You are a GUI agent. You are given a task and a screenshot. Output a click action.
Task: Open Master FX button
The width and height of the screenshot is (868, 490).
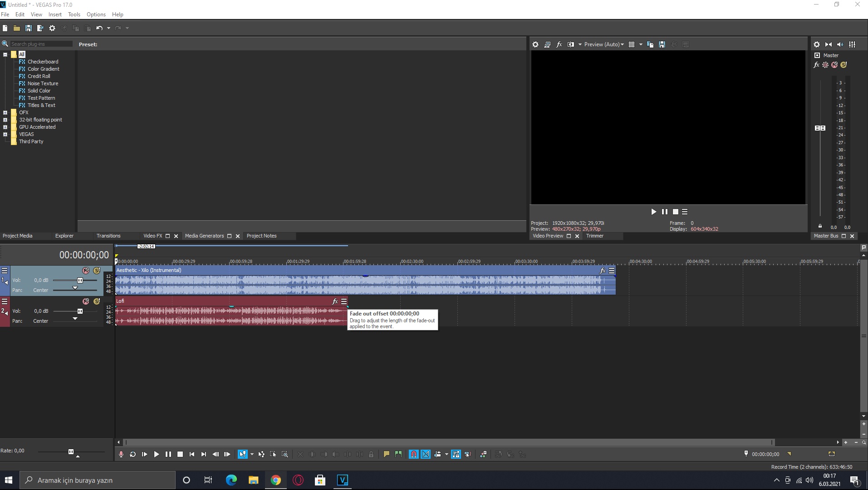(816, 65)
